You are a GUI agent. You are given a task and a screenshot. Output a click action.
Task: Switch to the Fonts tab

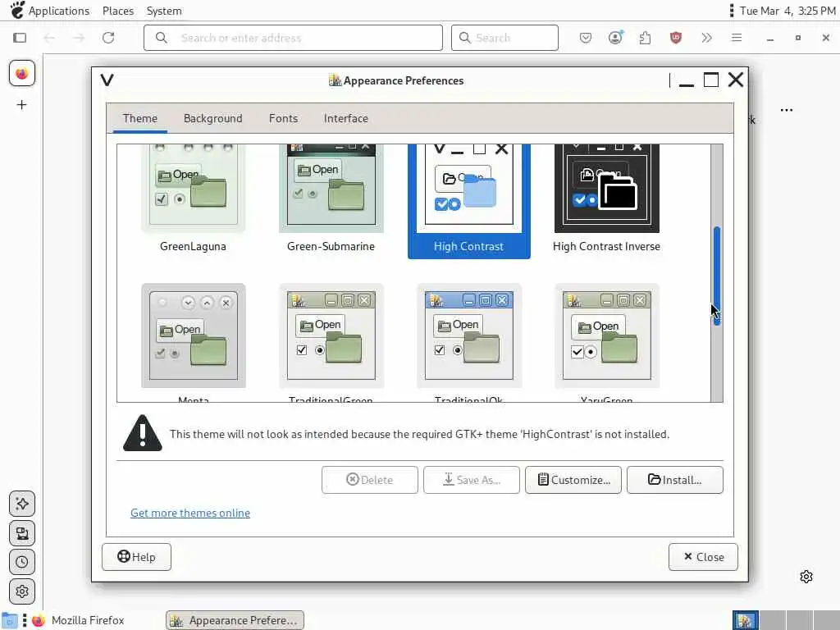point(283,118)
